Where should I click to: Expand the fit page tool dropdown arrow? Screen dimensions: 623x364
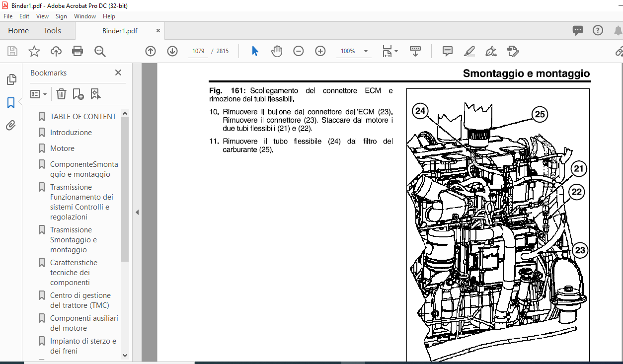point(396,51)
